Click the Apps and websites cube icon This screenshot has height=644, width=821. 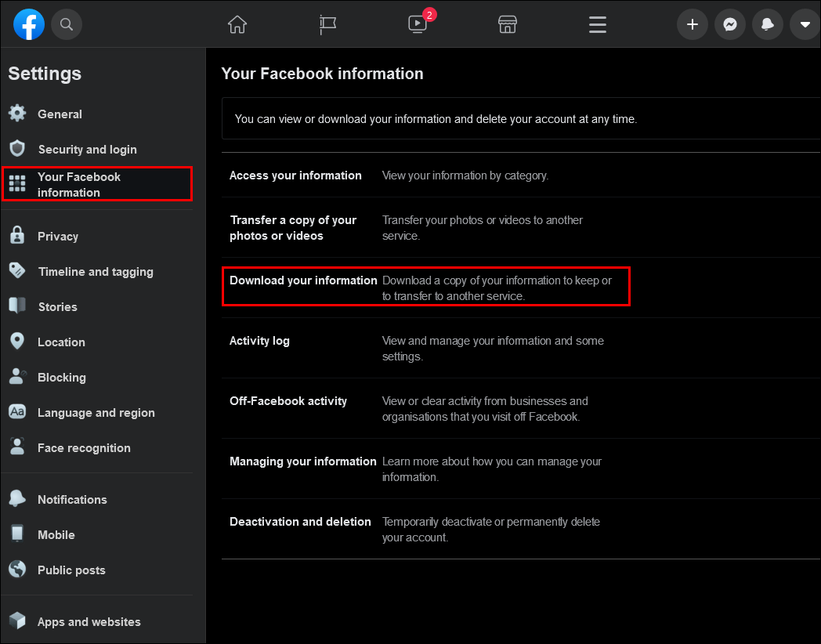point(17,621)
